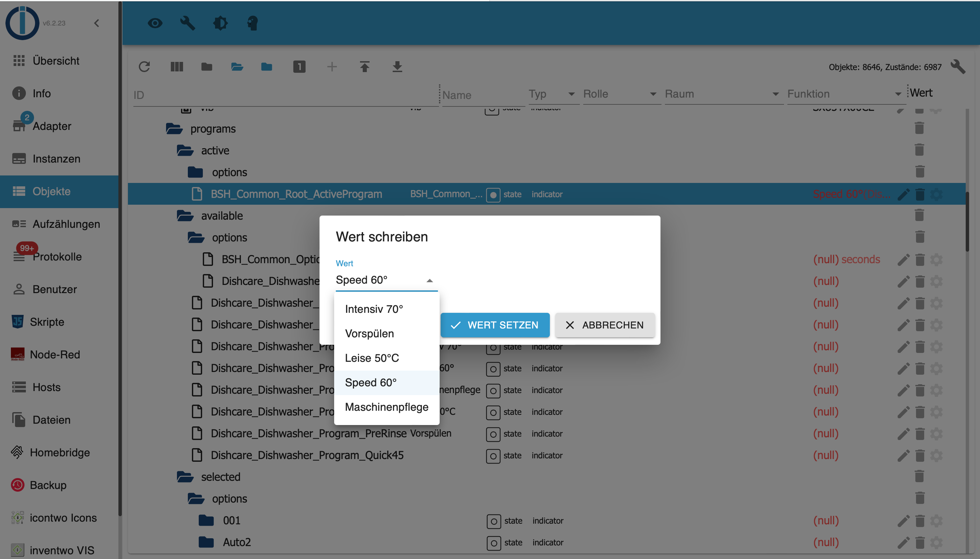Click the objects list vertical scrollbar
Screen dimensions: 980x559
[967, 222]
